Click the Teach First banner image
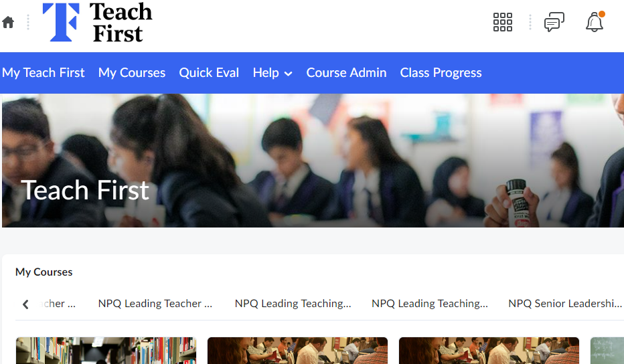This screenshot has width=624, height=364. tap(313, 161)
